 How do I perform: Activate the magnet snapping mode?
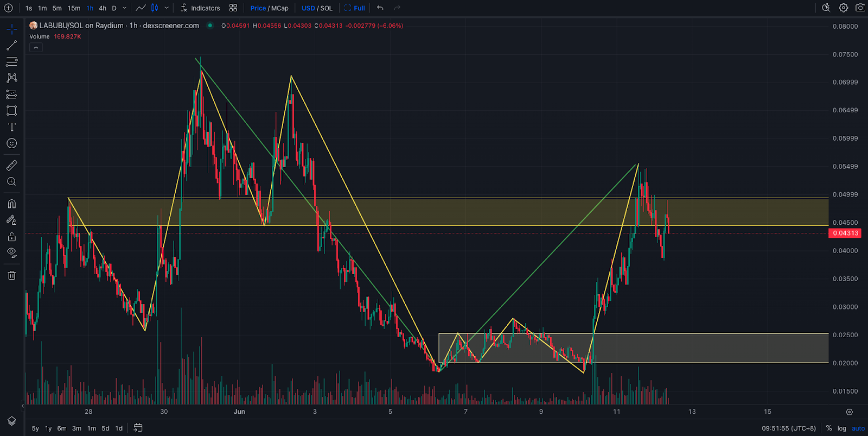click(x=11, y=204)
